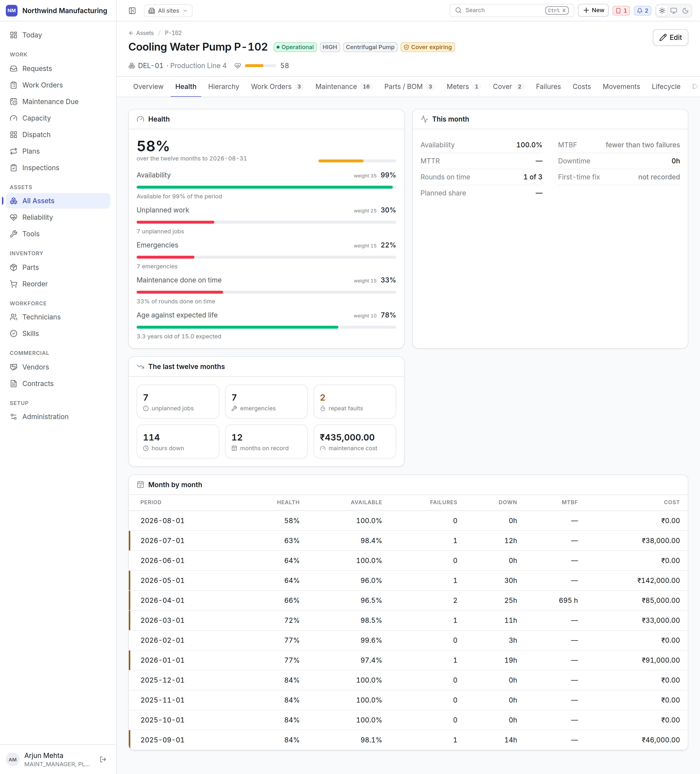Switch to dark theme
Image resolution: width=700 pixels, height=774 pixels.
685,10
